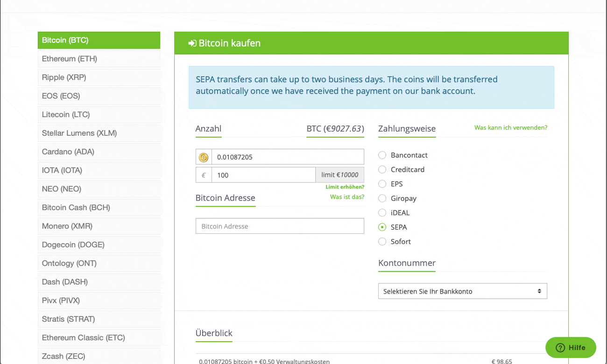Click the Limit erhöhen? link
This screenshot has width=607, height=364.
tap(345, 187)
